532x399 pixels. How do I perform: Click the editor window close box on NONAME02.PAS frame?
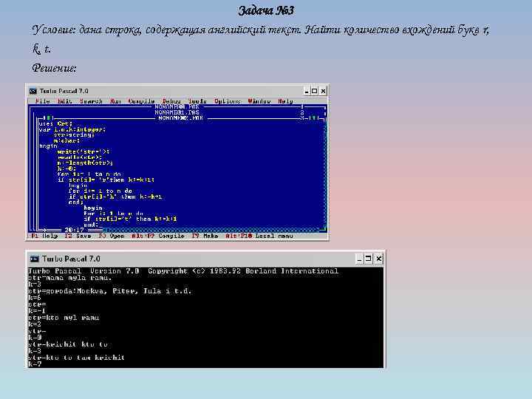pyautogui.click(x=47, y=117)
